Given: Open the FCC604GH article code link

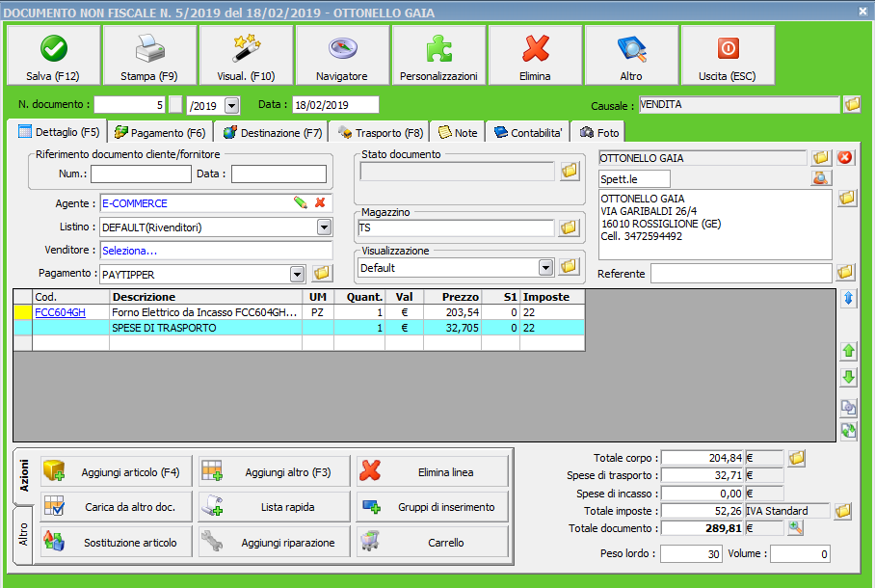Looking at the screenshot, I should [61, 312].
